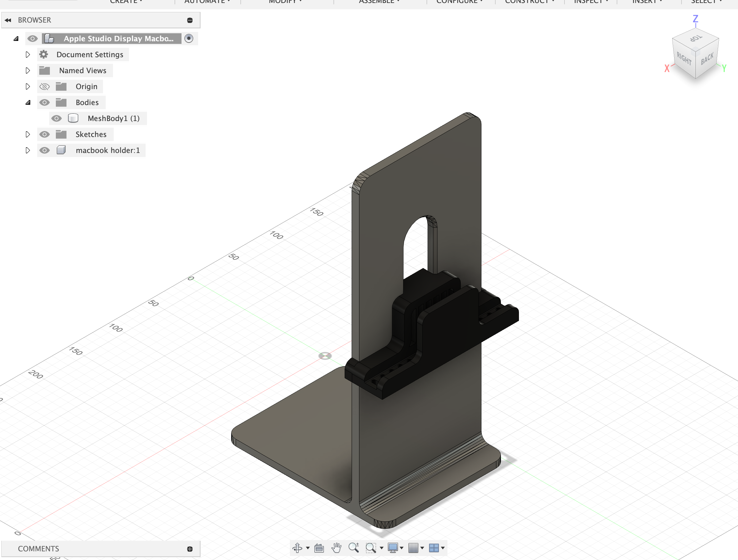
Task: Click the macbook holder component icon
Action: point(61,150)
